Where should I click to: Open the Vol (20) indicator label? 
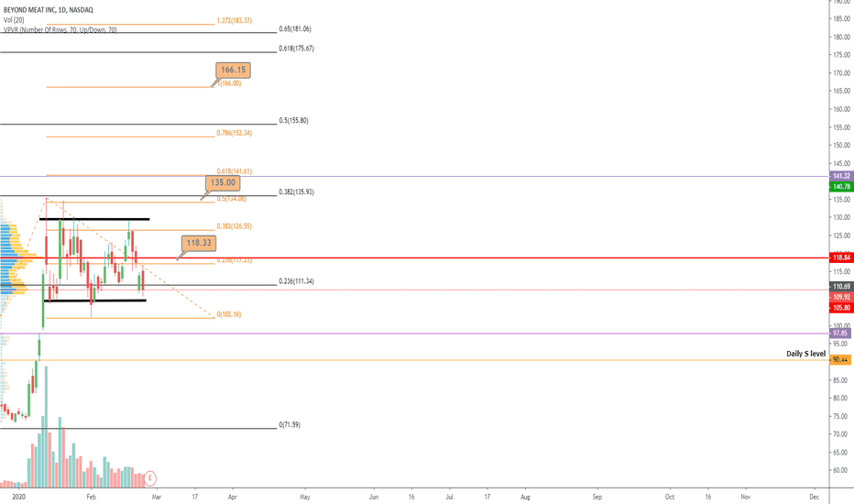14,19
